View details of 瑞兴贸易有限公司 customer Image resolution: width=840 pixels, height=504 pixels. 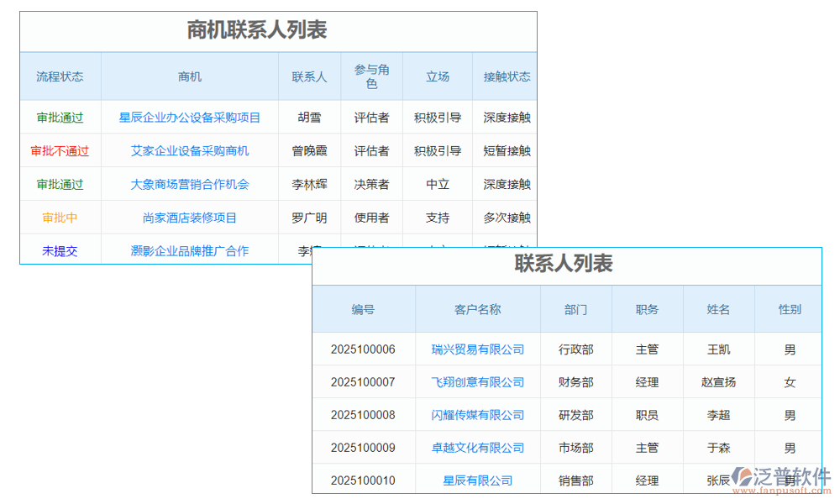tap(476, 349)
